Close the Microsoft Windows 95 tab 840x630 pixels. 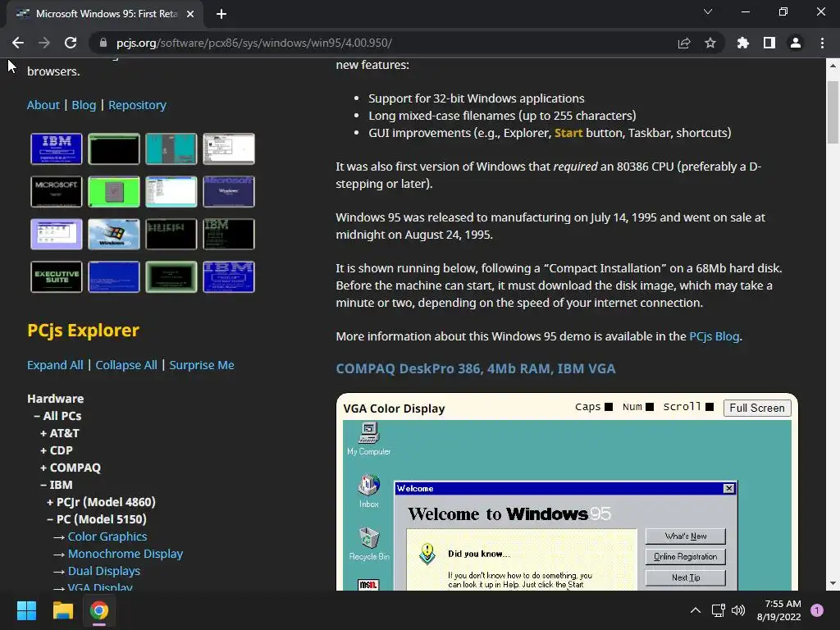point(190,14)
